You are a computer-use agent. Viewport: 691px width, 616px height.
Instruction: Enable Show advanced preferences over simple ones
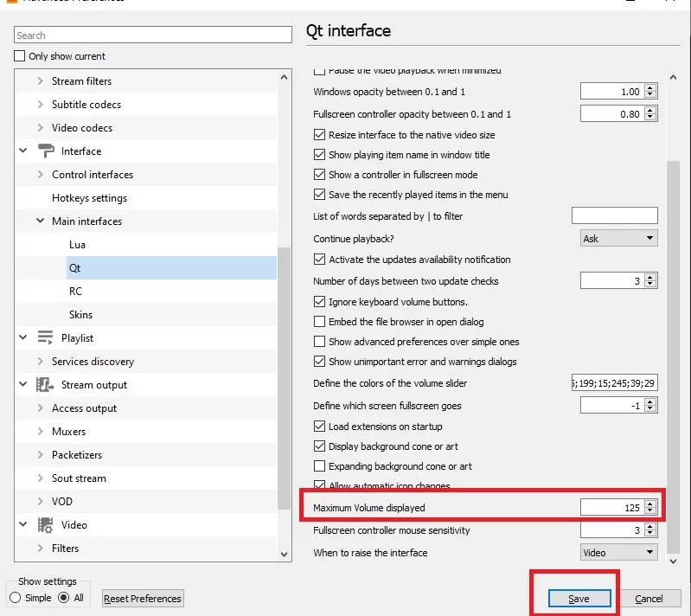coord(319,341)
